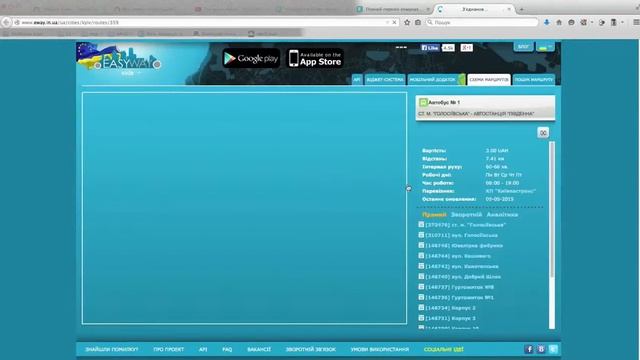Switch to the inactive browser tab left of the current one
The image size is (640, 360).
(394, 9)
